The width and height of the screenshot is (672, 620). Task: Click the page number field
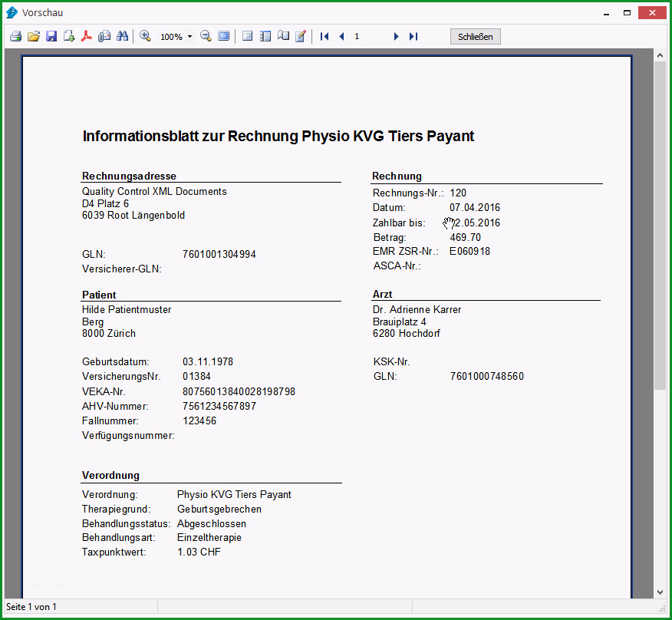click(x=368, y=36)
